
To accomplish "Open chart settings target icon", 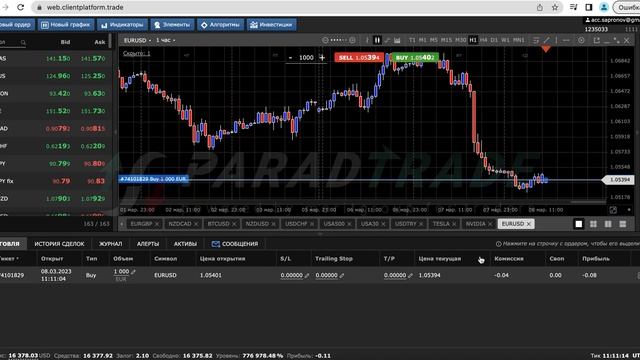I will tap(581, 40).
